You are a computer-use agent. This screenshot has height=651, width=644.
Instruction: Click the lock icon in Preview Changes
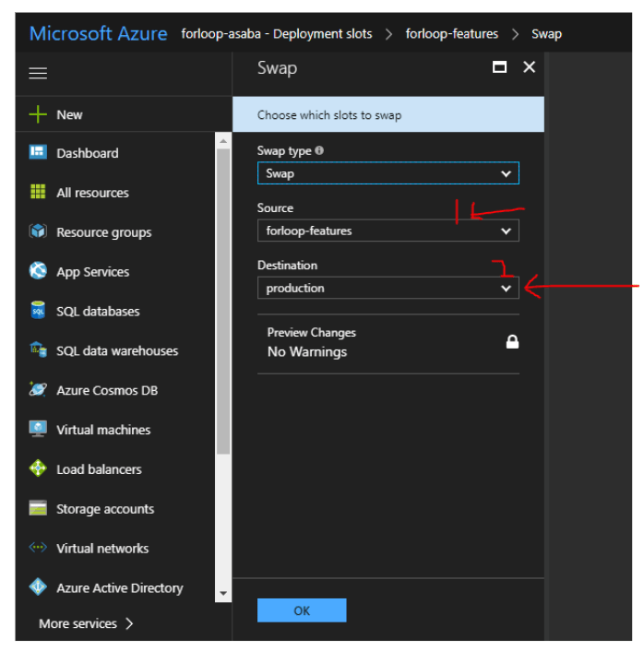tap(512, 342)
